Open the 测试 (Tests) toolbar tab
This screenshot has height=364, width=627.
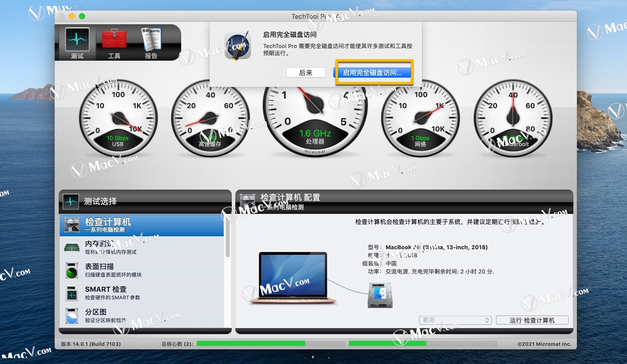(77, 43)
